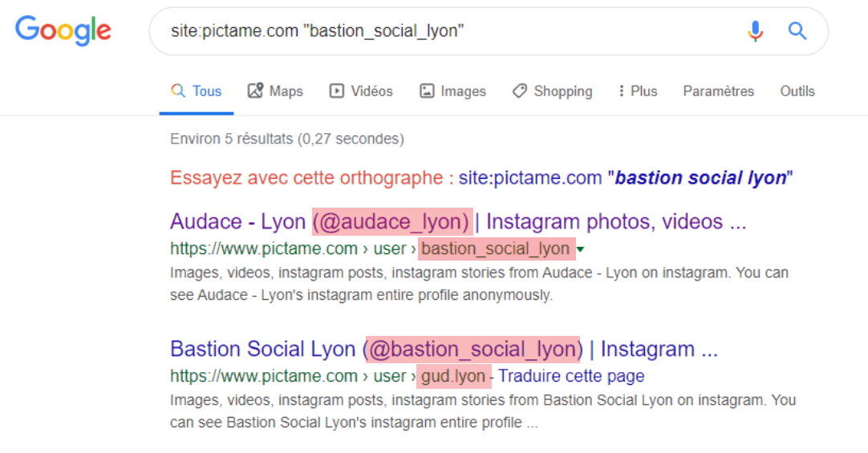
Task: Click Traduire cette page link
Action: click(571, 376)
